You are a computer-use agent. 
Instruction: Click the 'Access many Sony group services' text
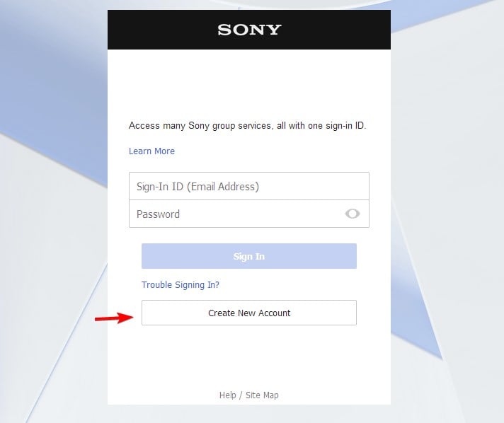[248, 126]
